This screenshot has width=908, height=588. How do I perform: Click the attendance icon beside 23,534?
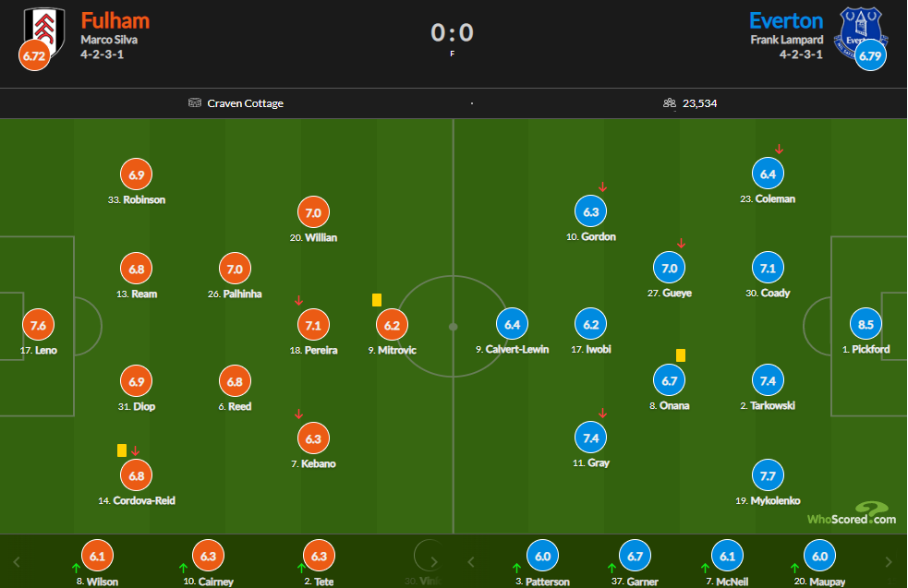pos(670,103)
